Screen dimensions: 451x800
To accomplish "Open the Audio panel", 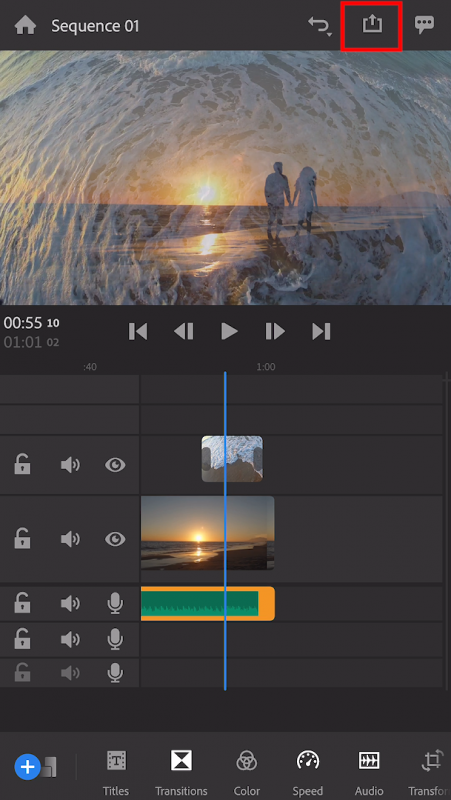I will (x=369, y=772).
